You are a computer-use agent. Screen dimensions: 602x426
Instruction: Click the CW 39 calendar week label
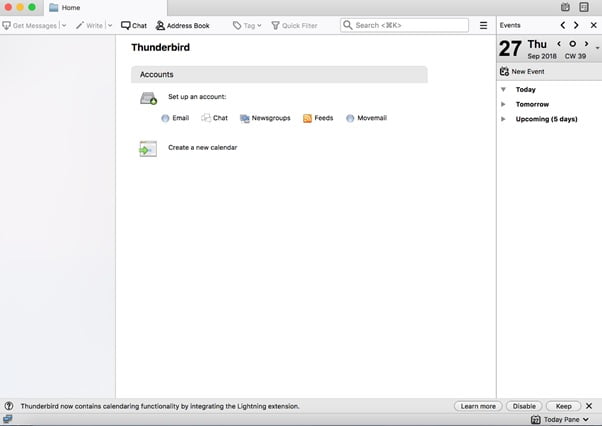click(575, 56)
